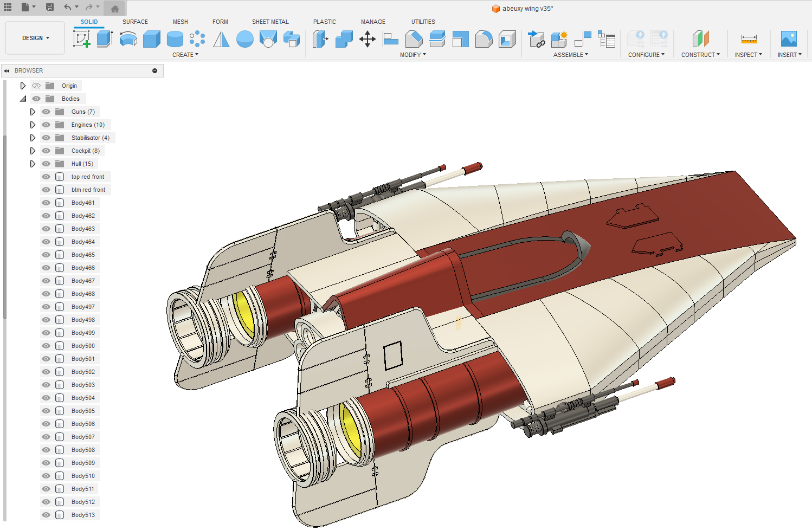This screenshot has width=812, height=530.
Task: Click the Home view icon
Action: click(x=114, y=8)
